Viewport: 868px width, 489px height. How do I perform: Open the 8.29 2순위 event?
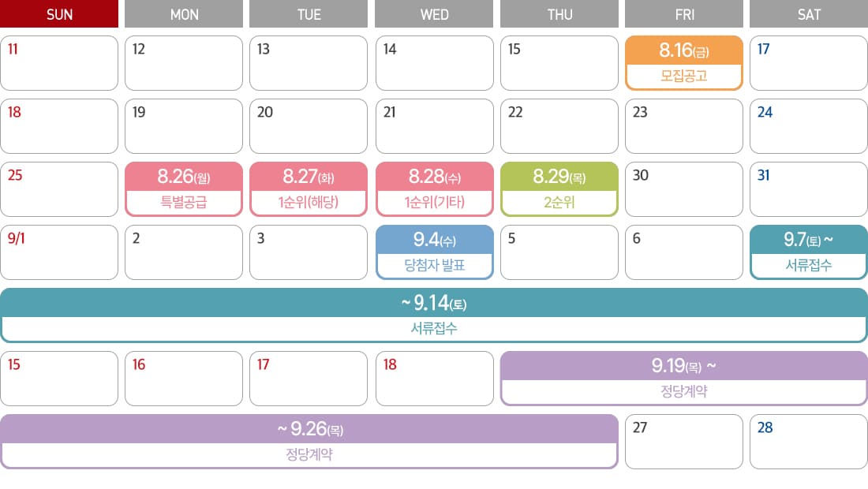click(x=559, y=189)
